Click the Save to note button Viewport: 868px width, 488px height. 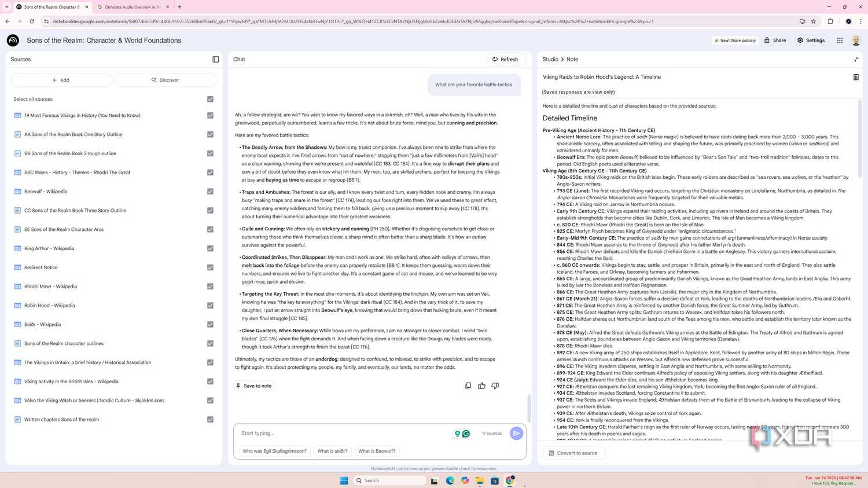click(255, 386)
